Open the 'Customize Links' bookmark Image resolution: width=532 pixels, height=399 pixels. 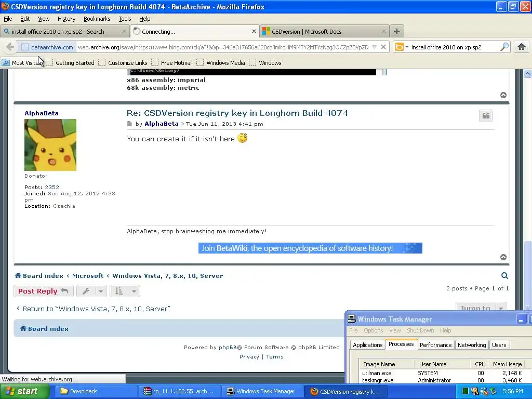[123, 62]
